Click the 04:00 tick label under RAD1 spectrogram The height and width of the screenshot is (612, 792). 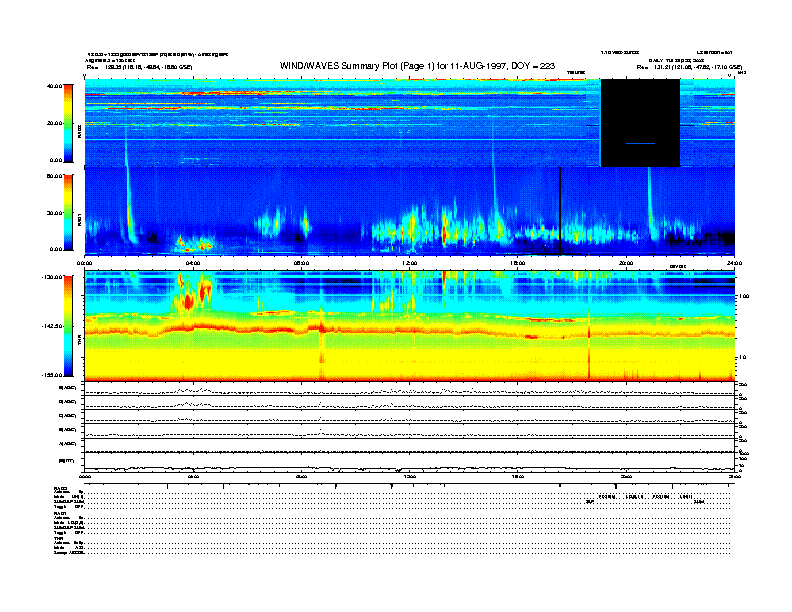pyautogui.click(x=193, y=263)
